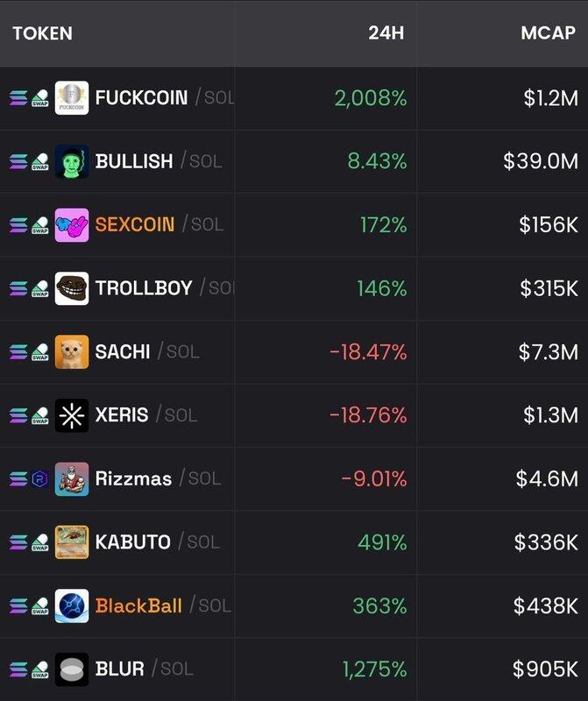This screenshot has height=701, width=588.
Task: Click the BULLISH green character icon
Action: 72,162
